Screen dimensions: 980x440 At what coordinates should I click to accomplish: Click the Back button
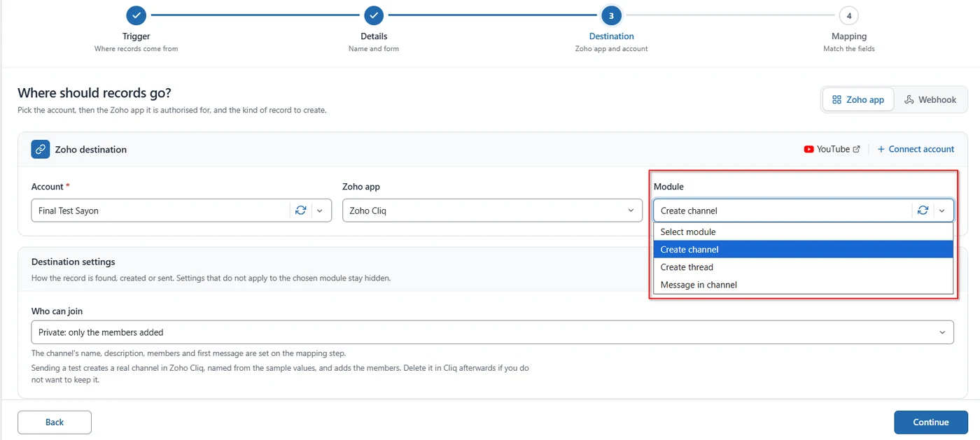pos(55,423)
